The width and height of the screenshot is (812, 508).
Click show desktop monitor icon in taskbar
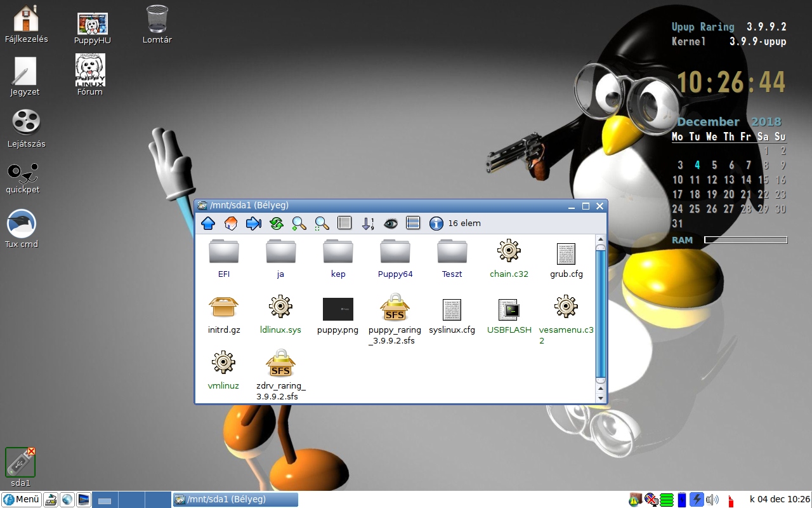[84, 500]
